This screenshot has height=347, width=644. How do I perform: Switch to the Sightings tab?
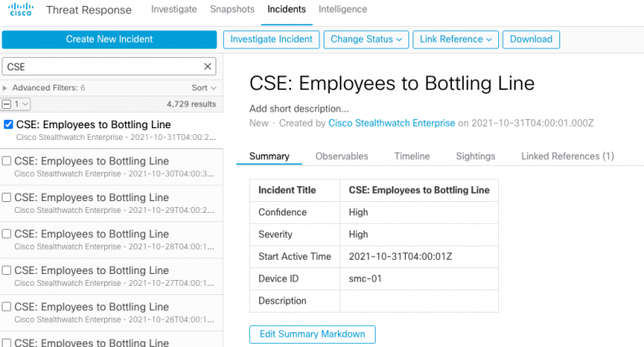point(475,157)
